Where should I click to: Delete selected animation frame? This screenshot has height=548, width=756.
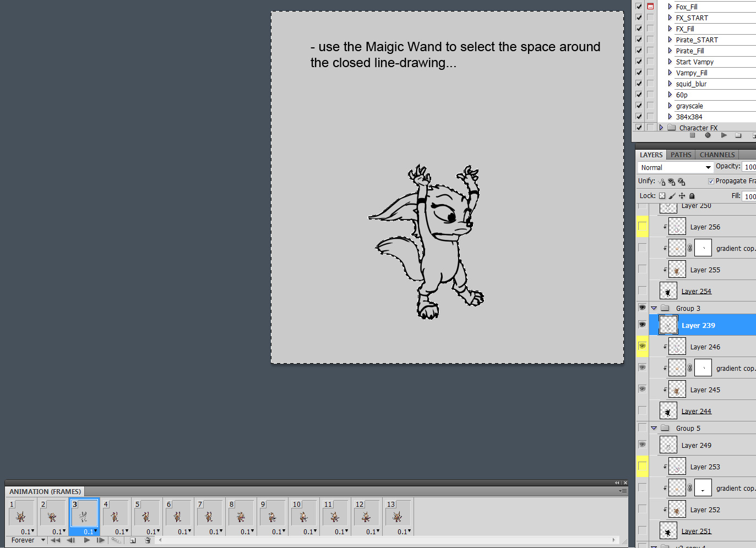coord(148,540)
